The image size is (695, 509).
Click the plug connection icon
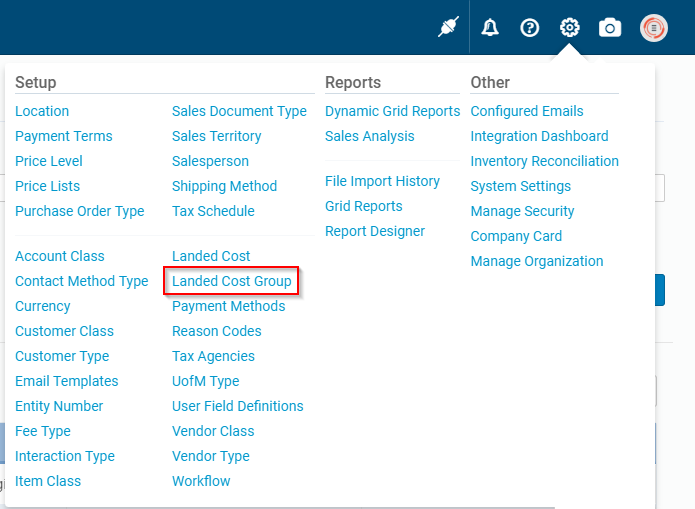(447, 28)
